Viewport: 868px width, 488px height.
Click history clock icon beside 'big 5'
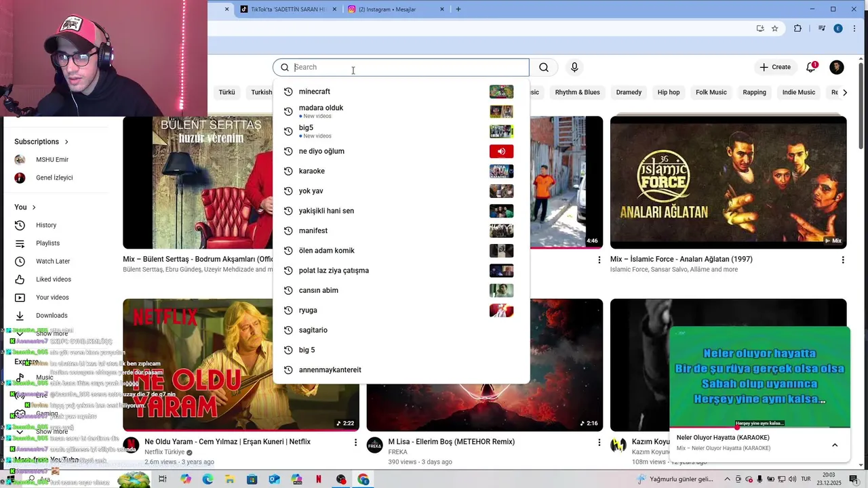click(288, 350)
